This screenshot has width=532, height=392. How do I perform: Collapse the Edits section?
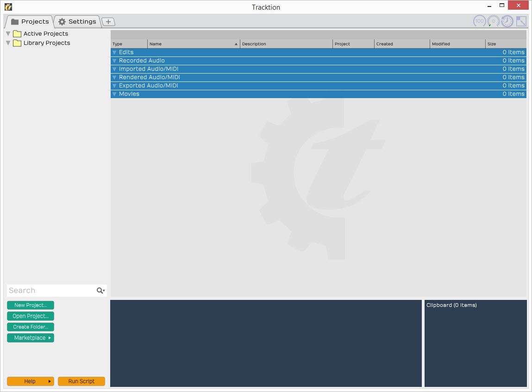coord(114,52)
